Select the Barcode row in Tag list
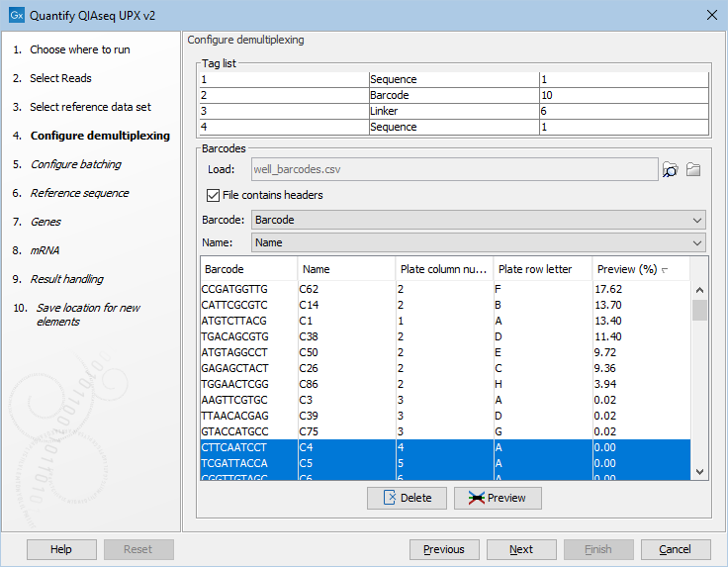 [x=453, y=95]
